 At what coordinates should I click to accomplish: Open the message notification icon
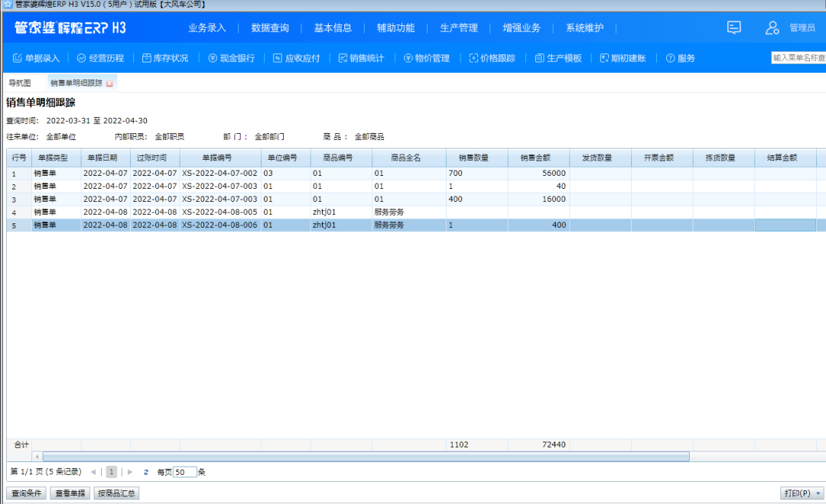click(733, 28)
